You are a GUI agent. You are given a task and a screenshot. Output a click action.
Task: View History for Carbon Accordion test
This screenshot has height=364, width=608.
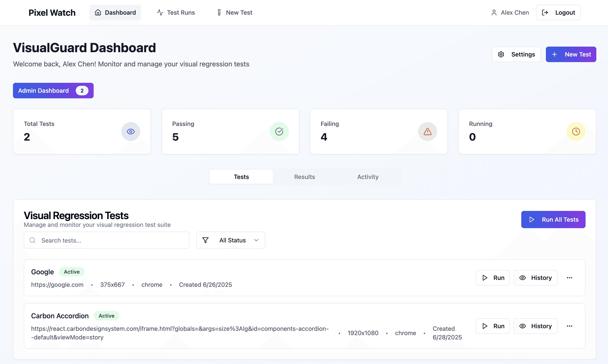(535, 326)
